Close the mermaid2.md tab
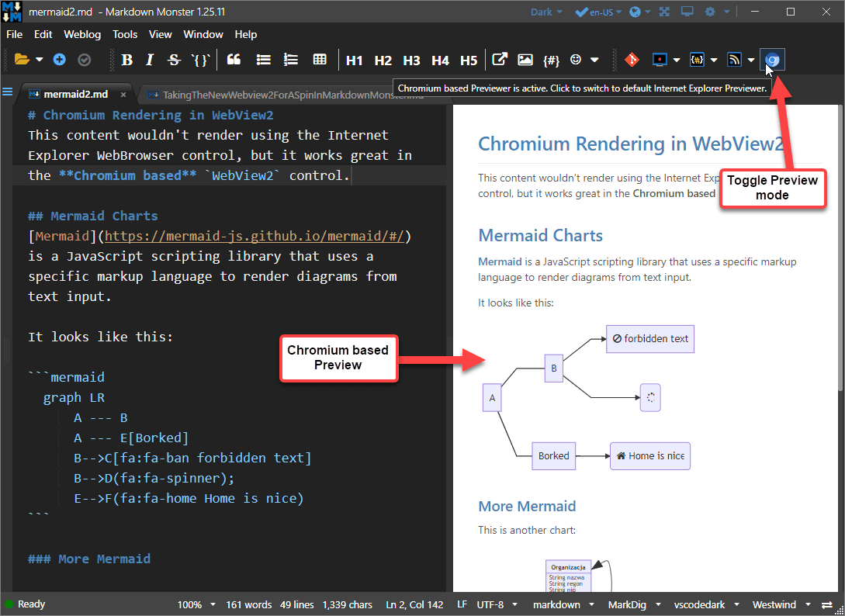Image resolution: width=845 pixels, height=616 pixels. coord(123,95)
